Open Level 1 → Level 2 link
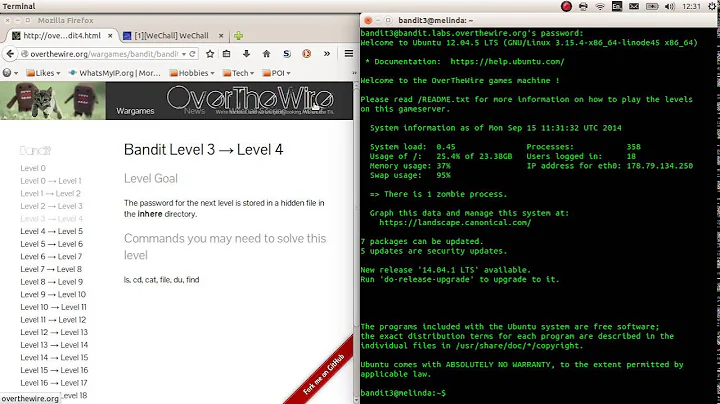The image size is (720, 404). (x=51, y=193)
